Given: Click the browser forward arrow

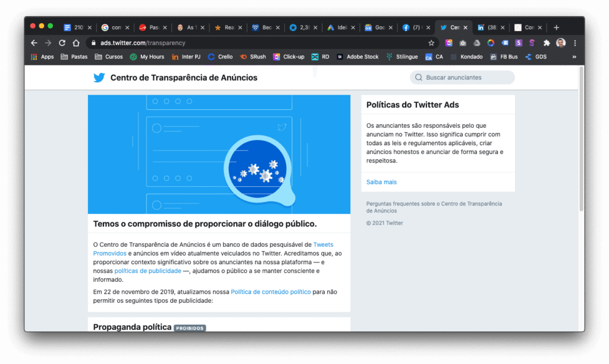Looking at the screenshot, I should click(48, 43).
